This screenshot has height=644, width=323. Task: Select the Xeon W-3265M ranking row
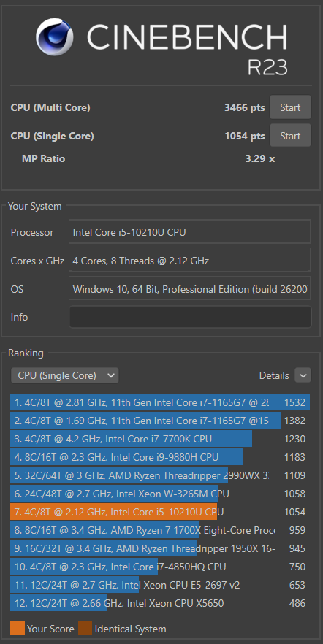(x=160, y=494)
